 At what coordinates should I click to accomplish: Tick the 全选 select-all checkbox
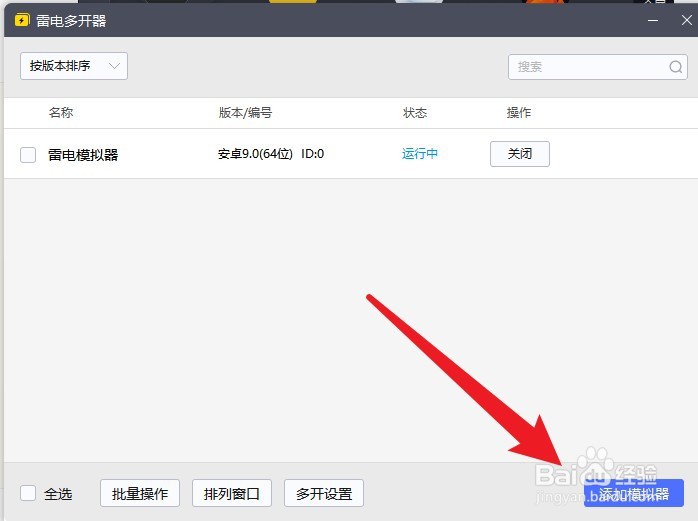(28, 493)
